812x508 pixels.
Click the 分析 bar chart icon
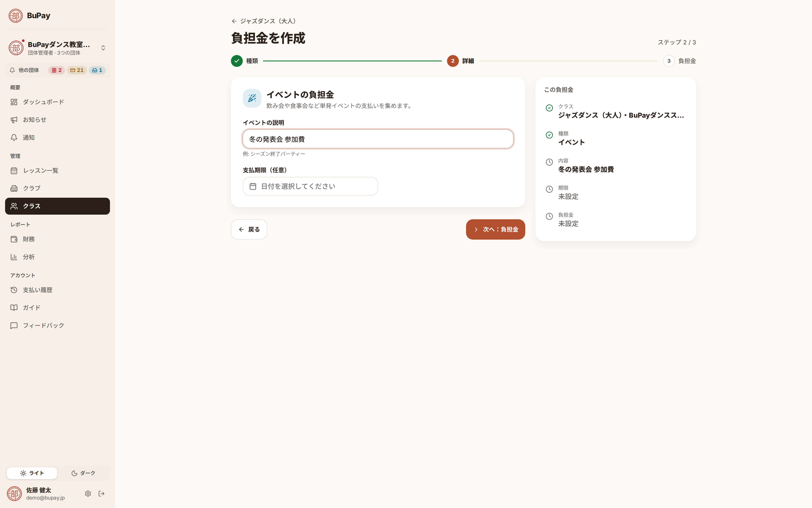point(14,257)
